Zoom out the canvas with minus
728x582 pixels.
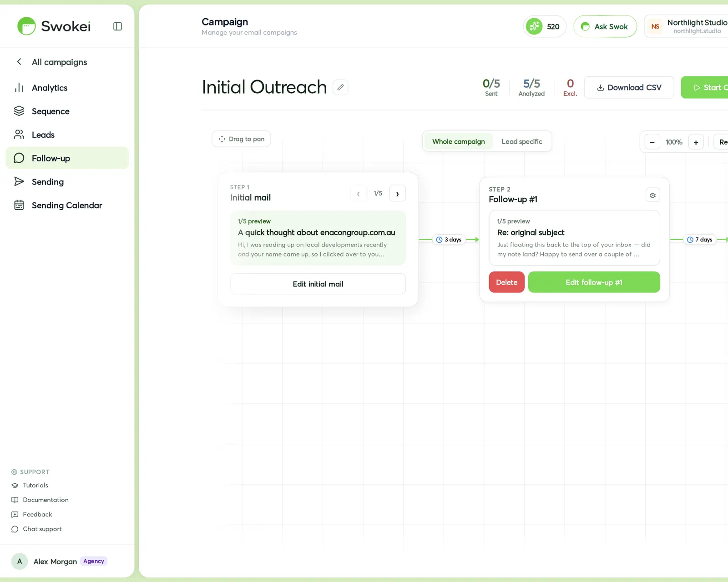[x=652, y=142]
